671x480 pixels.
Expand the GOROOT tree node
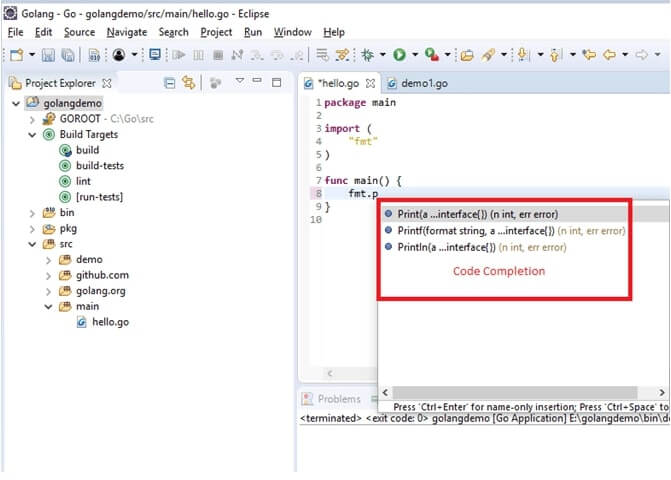[x=34, y=119]
